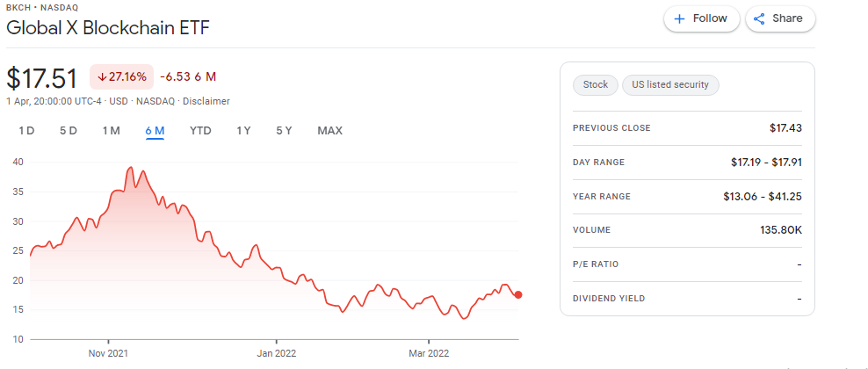Select the 1D time range tab
This screenshot has height=369, width=868.
coord(26,131)
